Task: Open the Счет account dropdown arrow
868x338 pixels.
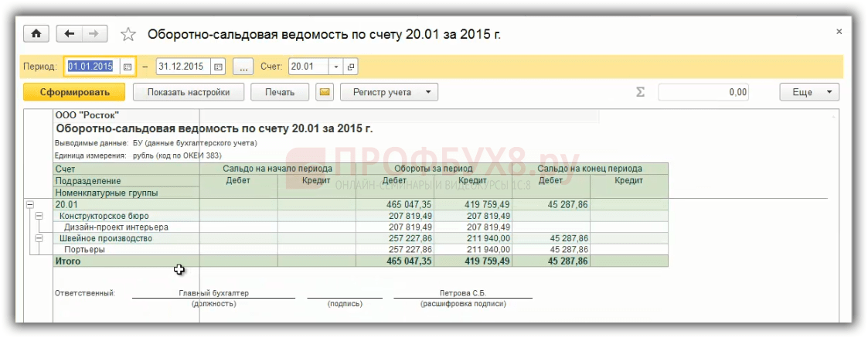Action: (x=335, y=67)
